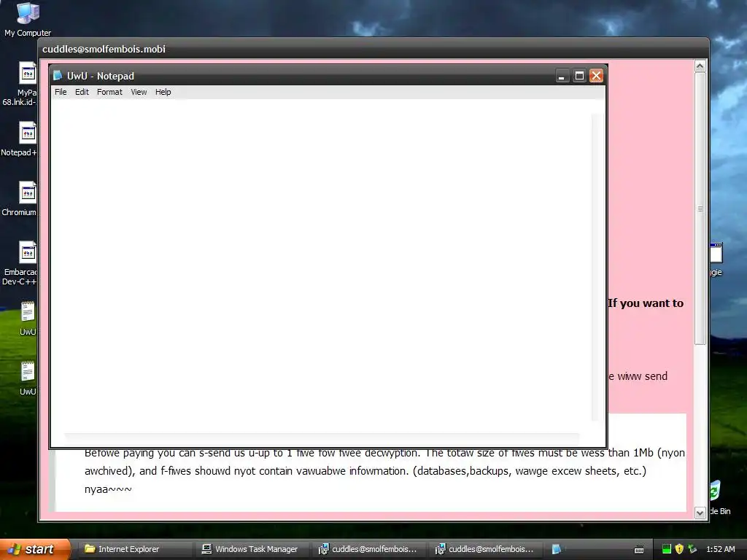Open the File menu in Notepad
747x560 pixels.
click(61, 92)
